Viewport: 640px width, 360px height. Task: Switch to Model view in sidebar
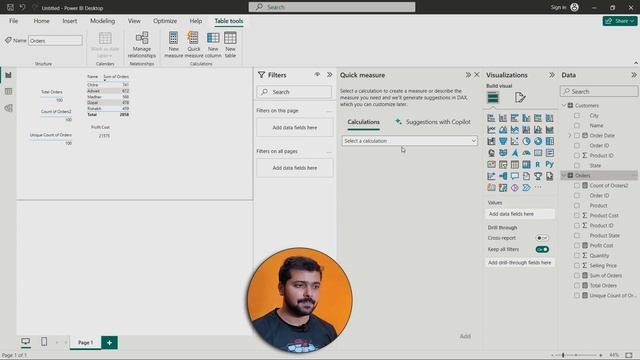click(x=8, y=108)
